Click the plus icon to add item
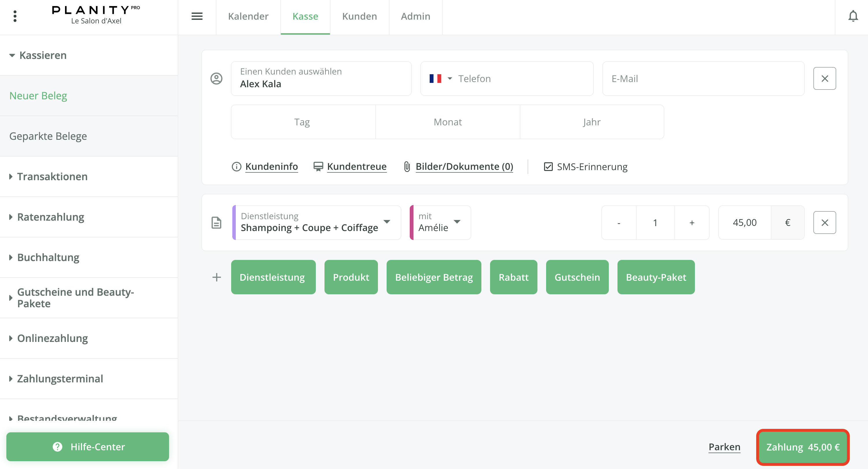 pos(216,277)
